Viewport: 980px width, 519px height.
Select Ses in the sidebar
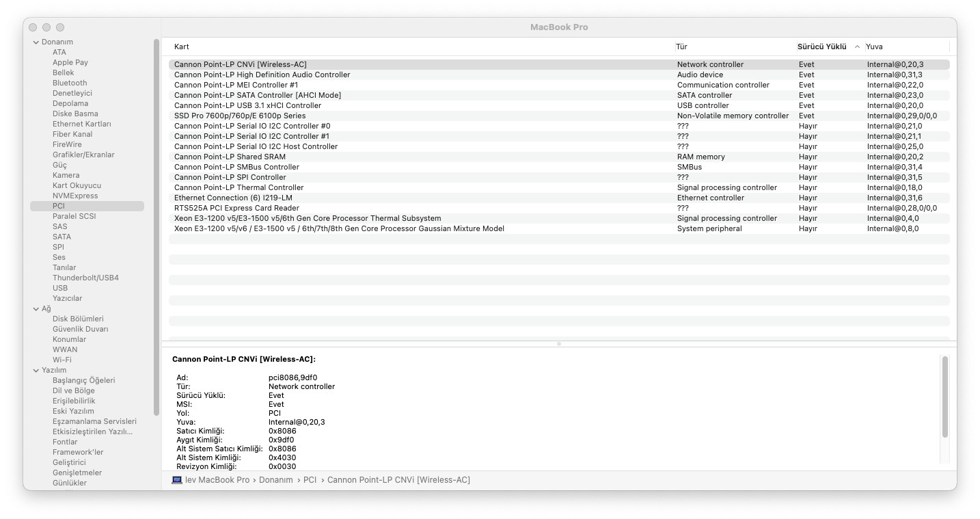pyautogui.click(x=59, y=257)
